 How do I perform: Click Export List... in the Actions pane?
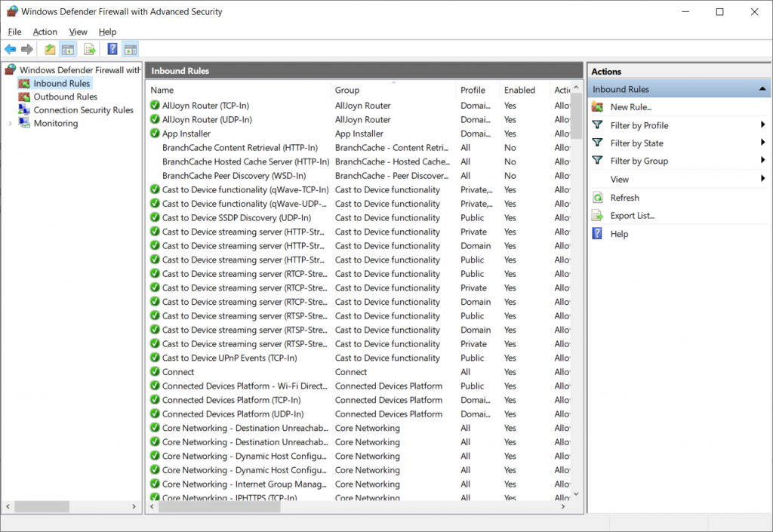(633, 215)
